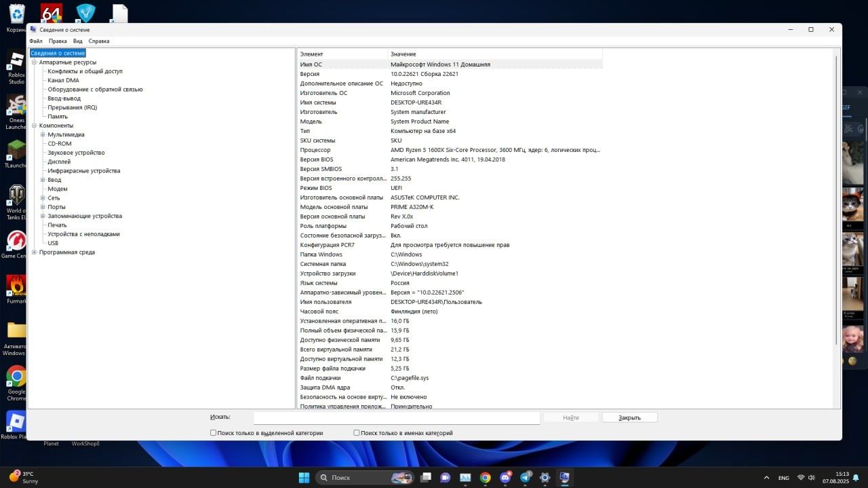The height and width of the screenshot is (488, 868).
Task: Select the Канал DMA tree item
Action: coord(63,80)
